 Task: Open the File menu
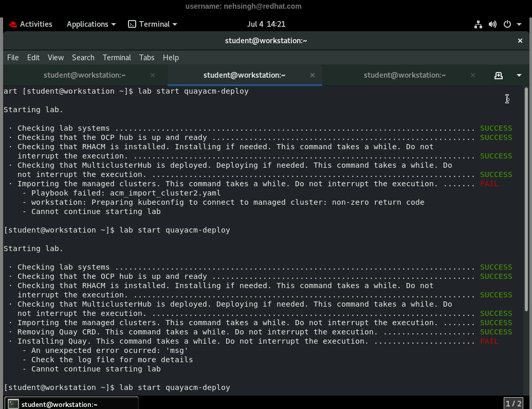point(13,58)
